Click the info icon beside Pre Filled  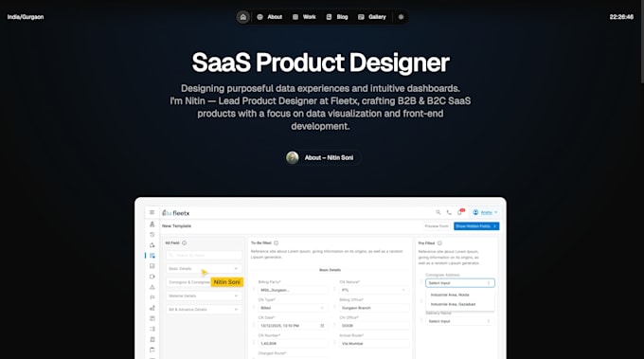tap(439, 243)
